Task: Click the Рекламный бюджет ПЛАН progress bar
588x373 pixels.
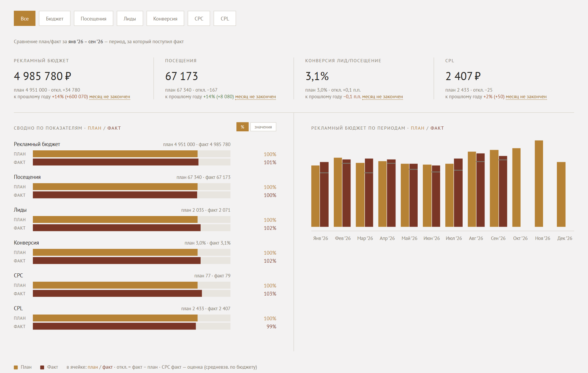Action: [131, 154]
